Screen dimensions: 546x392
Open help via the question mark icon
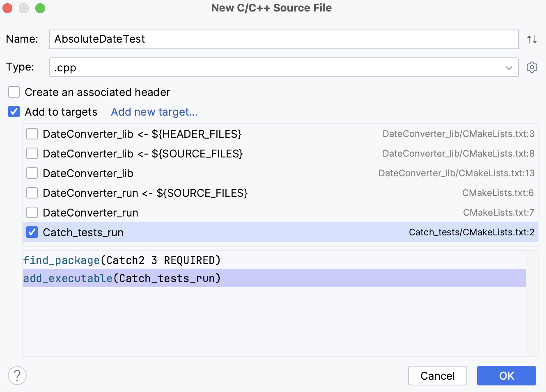click(x=17, y=375)
